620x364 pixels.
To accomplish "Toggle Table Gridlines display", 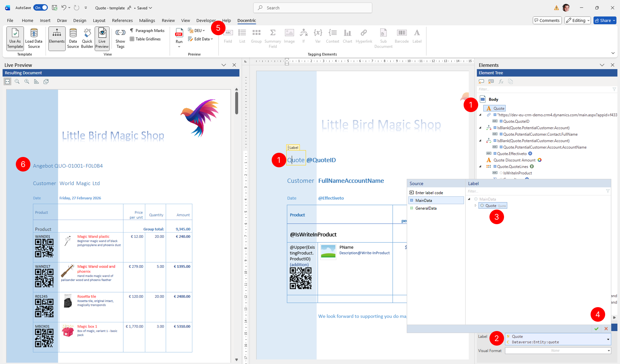I will (x=145, y=39).
